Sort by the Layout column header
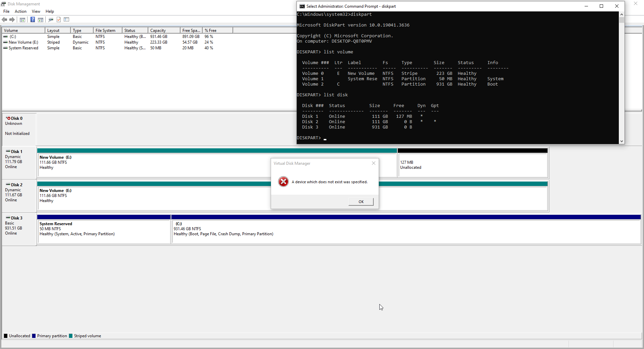Screen dimensions: 644x349 [x=58, y=31]
